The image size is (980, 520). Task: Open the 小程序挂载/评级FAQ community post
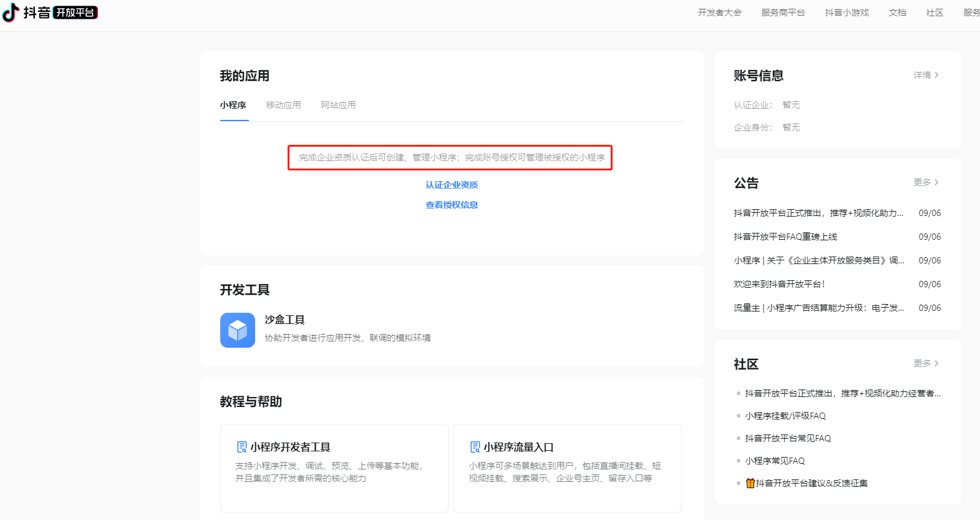coord(785,416)
